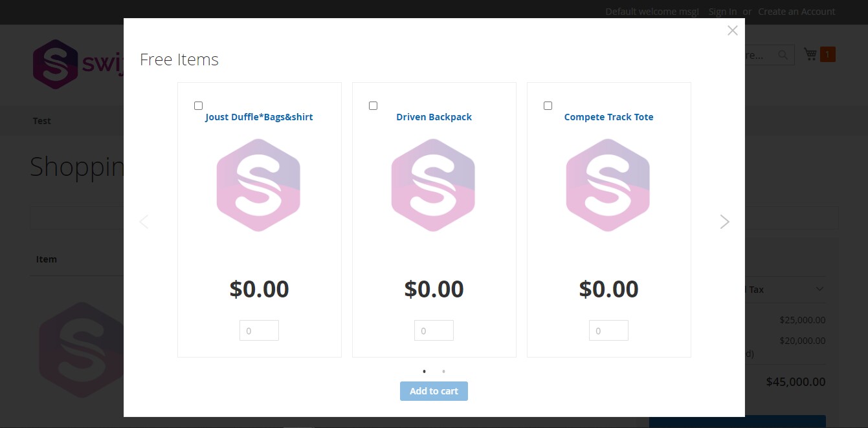Expand the Estimated Tax section
Viewport: 868px width, 428px height.
pyautogui.click(x=819, y=289)
